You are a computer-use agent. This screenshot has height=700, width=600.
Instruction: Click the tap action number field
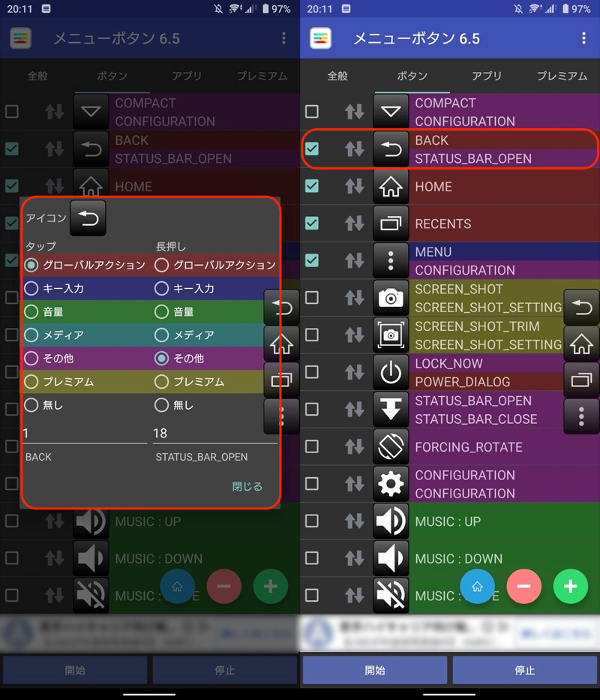pyautogui.click(x=84, y=433)
